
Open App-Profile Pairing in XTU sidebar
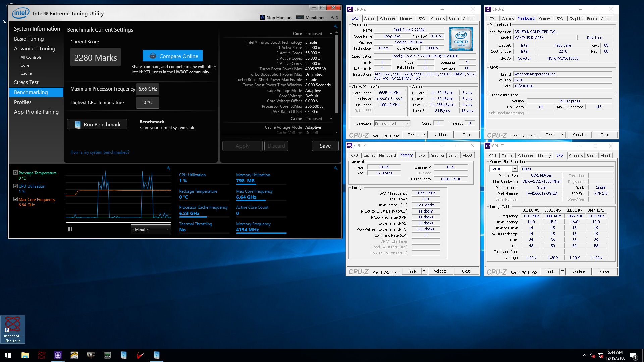[x=36, y=112]
